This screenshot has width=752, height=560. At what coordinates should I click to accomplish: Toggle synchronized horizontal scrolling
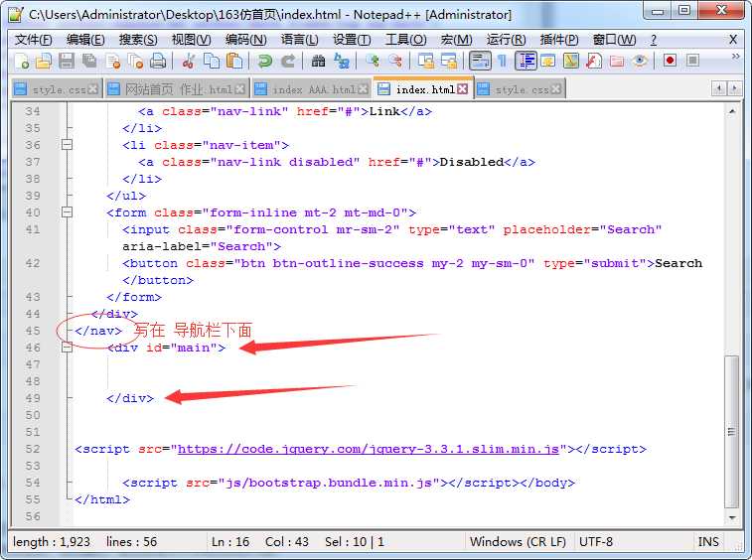point(449,62)
